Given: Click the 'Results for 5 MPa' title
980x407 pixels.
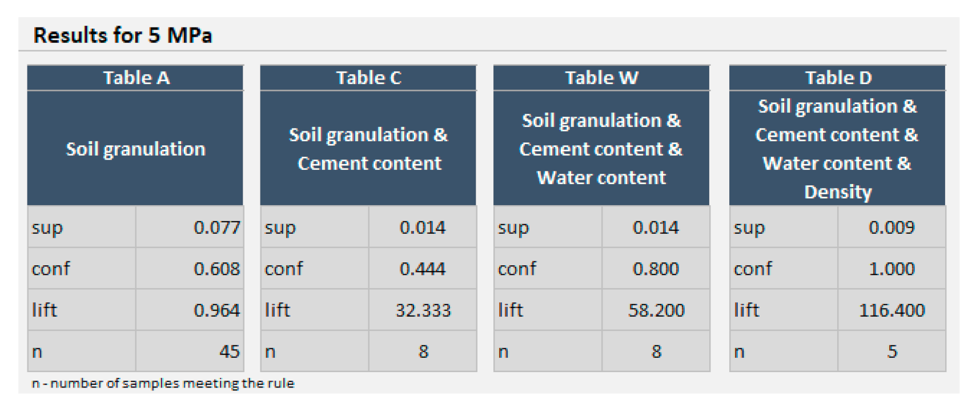Looking at the screenshot, I should (123, 35).
